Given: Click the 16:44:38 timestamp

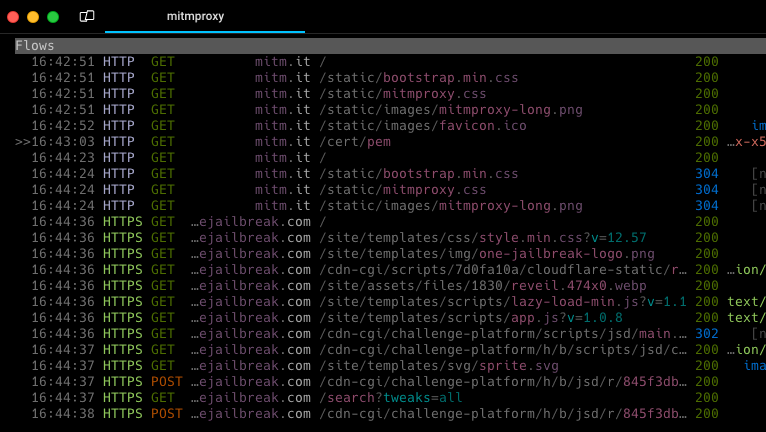Looking at the screenshot, I should point(63,414).
